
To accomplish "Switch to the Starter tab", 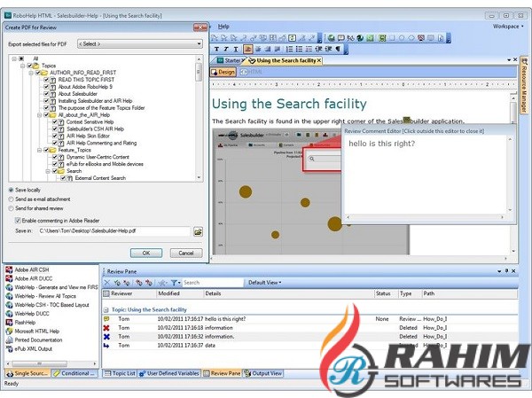I will pos(230,61).
